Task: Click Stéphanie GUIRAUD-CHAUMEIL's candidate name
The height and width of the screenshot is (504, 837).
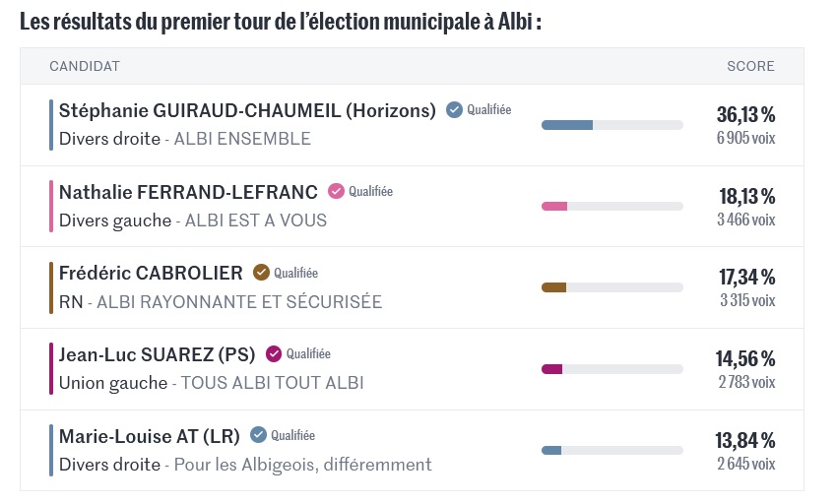Action: (247, 111)
